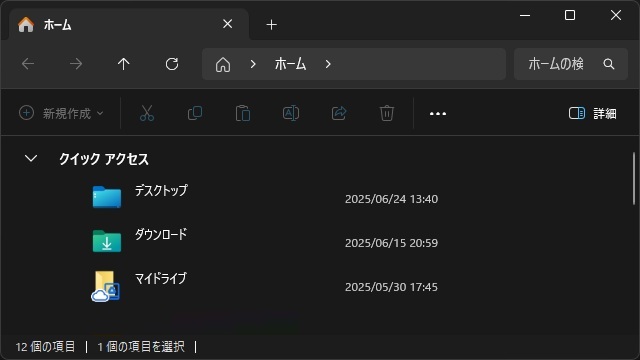Viewport: 640px width, 360px height.
Task: Click the クイック アクセス heading
Action: (x=104, y=159)
